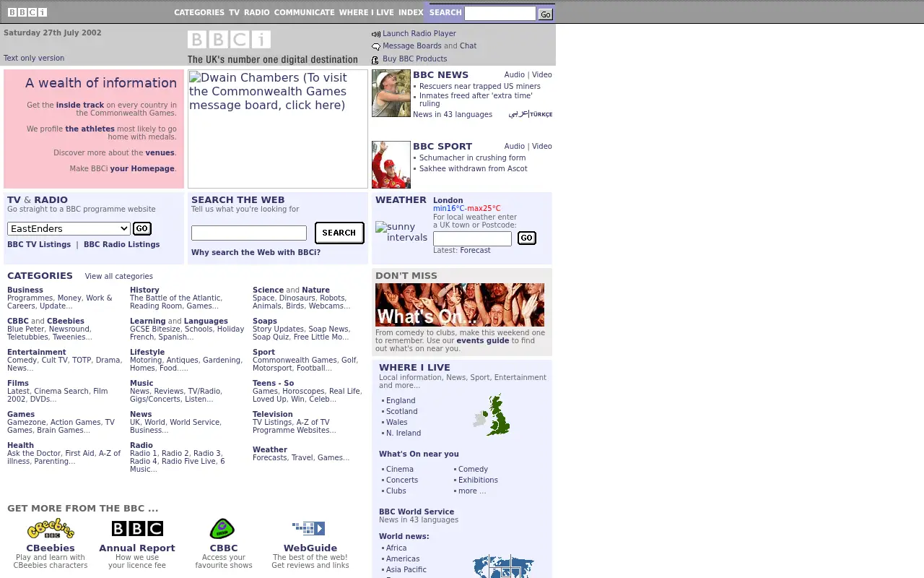Click the Message Boards speech bubble icon

[x=375, y=46]
